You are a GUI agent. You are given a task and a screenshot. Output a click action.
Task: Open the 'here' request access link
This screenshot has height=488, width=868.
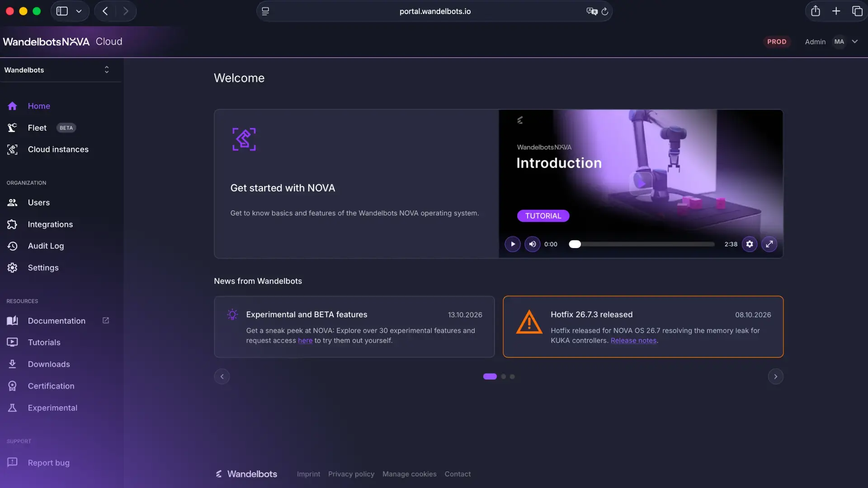(x=305, y=341)
